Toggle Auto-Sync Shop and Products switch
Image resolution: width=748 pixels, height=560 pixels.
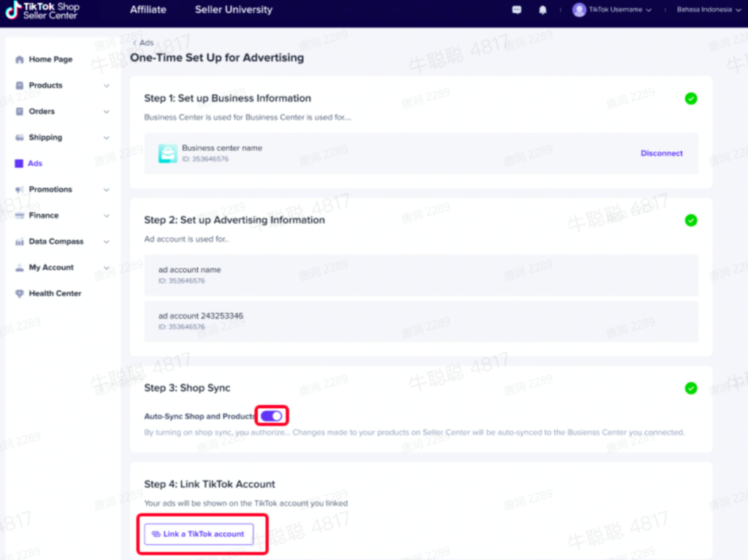pos(271,416)
